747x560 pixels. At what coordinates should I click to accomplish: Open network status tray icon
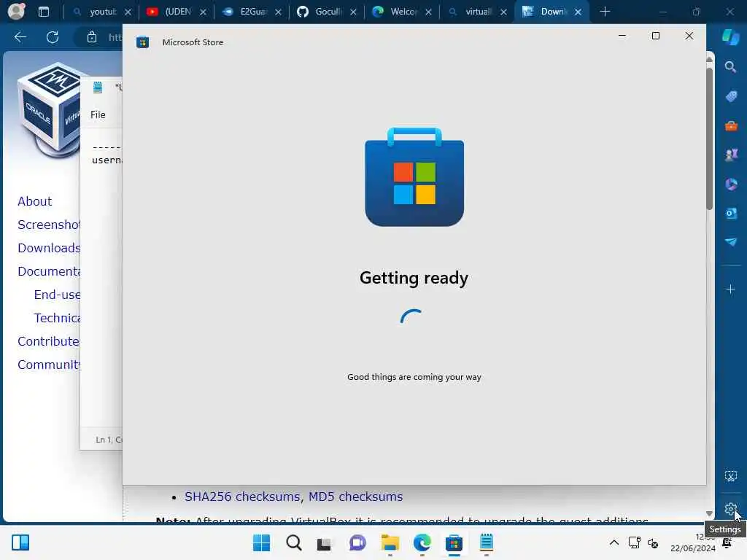[634, 542]
